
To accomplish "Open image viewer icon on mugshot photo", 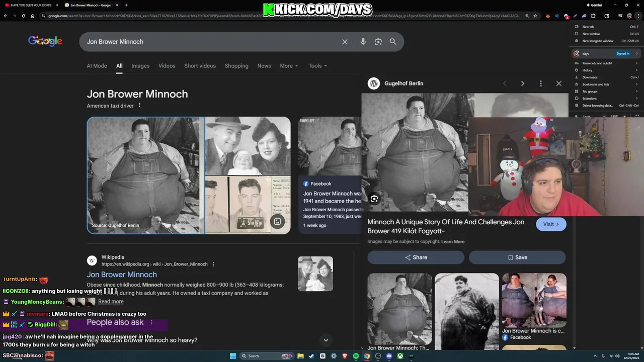I will point(277,221).
